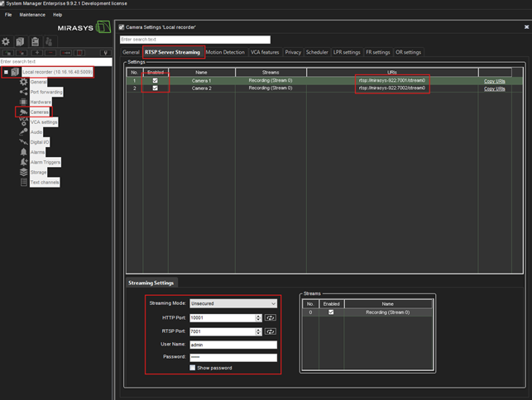Click the RTSP Port spinner arrows
Screen dimensions: 532x400
click(x=258, y=331)
